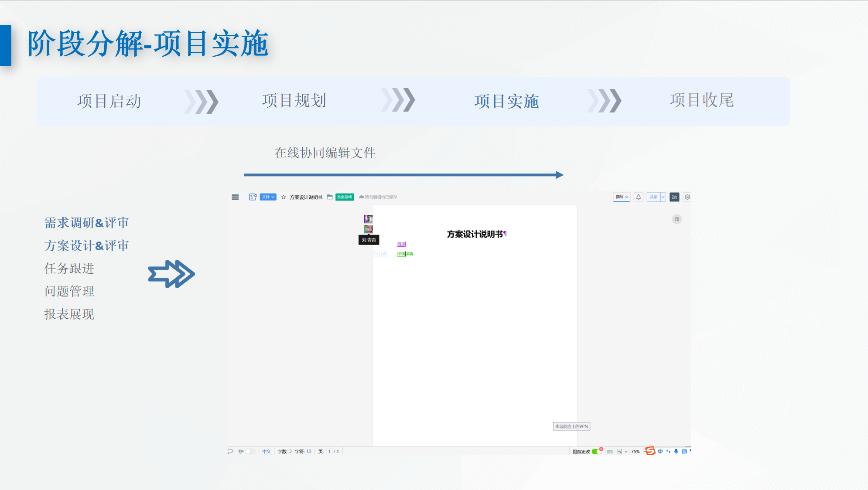This screenshot has width=868, height=490.
Task: Click the 准备就绪 status badge
Action: coord(345,197)
